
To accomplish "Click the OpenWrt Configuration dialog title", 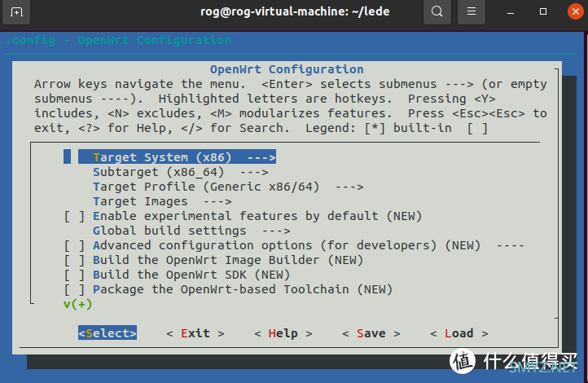I will [x=287, y=69].
